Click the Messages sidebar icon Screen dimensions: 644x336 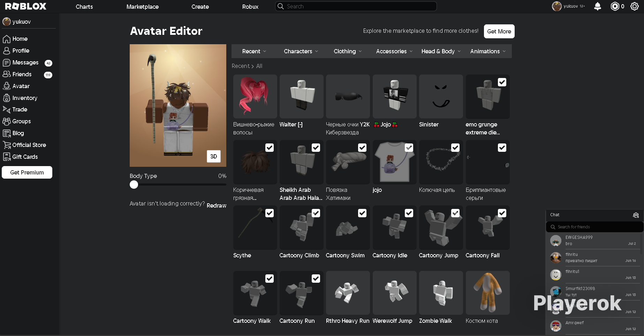click(6, 62)
